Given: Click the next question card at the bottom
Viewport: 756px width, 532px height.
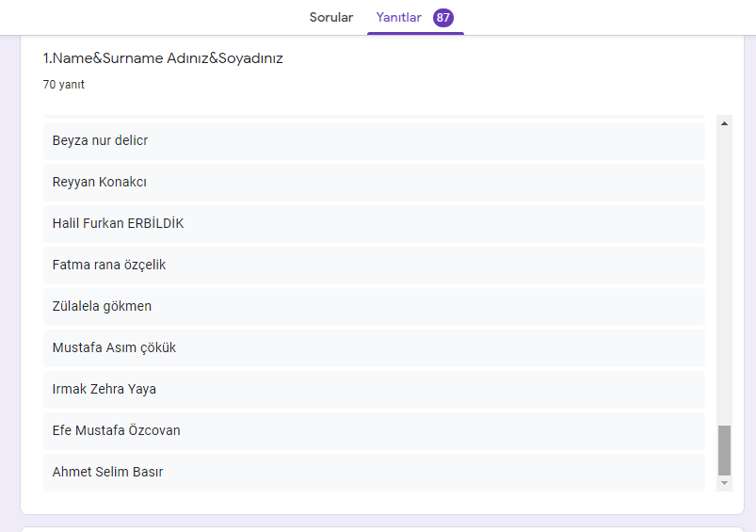Looking at the screenshot, I should [x=377, y=528].
